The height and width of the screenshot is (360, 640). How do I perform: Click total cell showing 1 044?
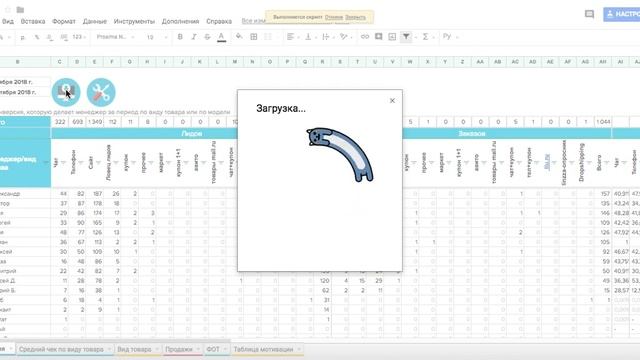[603, 122]
